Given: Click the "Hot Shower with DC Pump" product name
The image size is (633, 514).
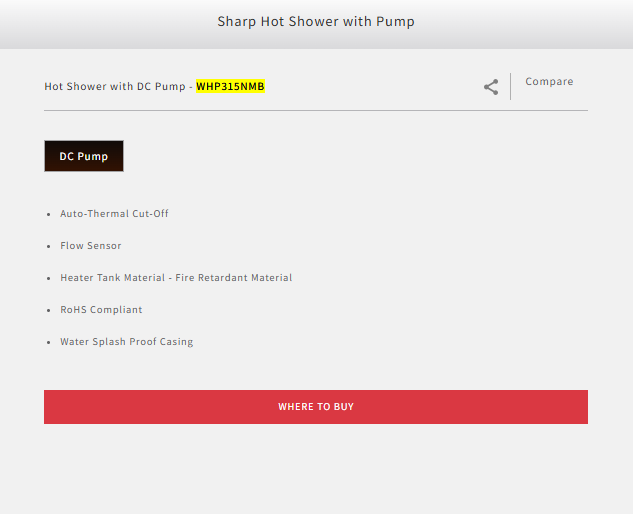Looking at the screenshot, I should coord(115,87).
